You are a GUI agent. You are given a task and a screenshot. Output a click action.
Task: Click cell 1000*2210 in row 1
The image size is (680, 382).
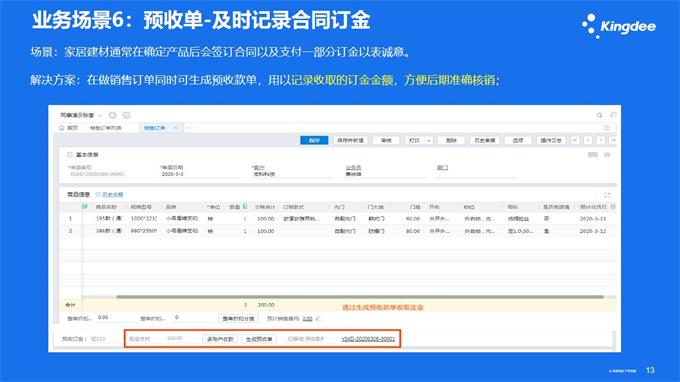144,219
